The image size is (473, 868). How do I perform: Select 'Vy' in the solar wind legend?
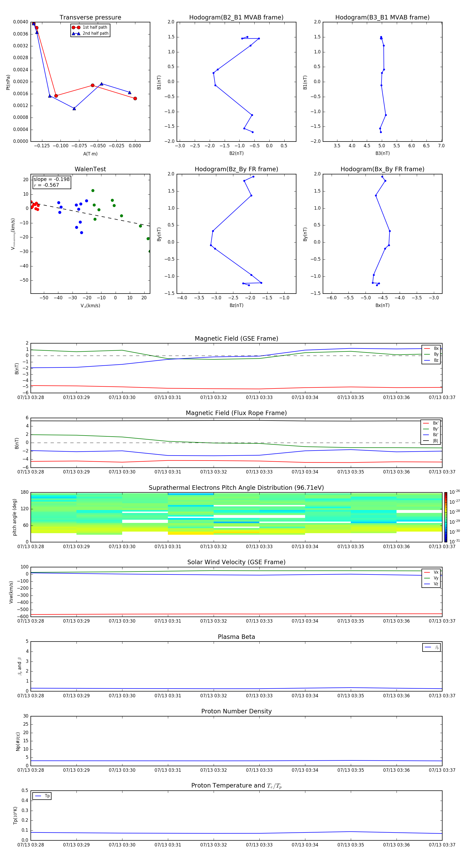point(431,578)
